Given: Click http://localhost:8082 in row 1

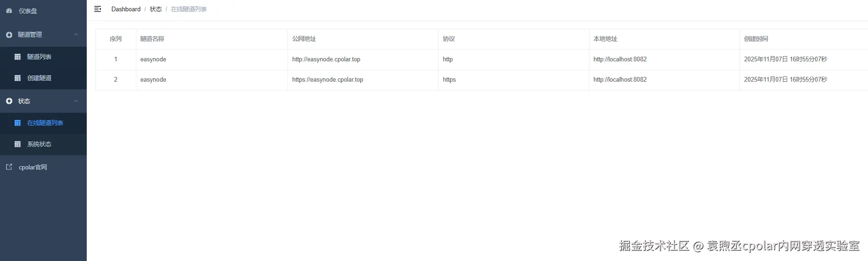Looking at the screenshot, I should click(x=620, y=59).
